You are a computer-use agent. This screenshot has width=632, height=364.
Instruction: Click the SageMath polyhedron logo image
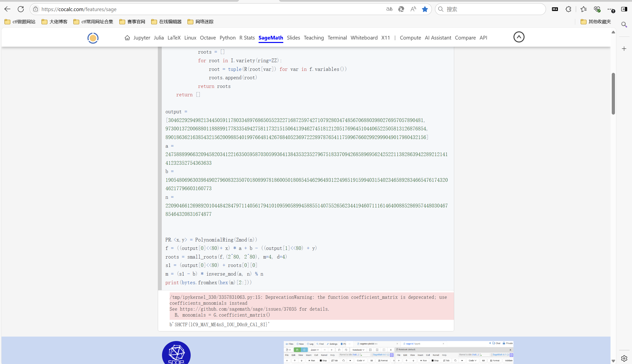(176, 353)
